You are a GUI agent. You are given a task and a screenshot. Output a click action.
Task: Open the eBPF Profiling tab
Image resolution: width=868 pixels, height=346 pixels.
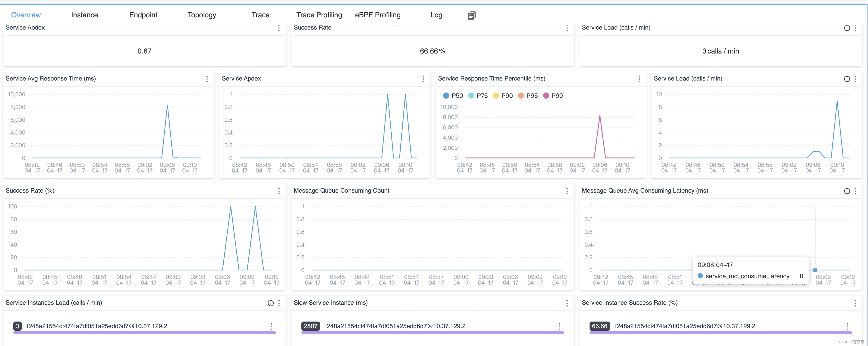pos(377,15)
